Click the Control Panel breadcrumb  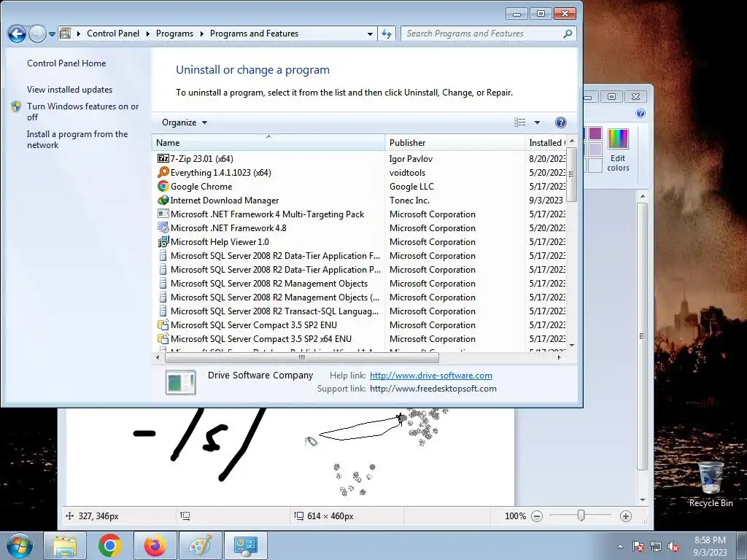point(113,34)
